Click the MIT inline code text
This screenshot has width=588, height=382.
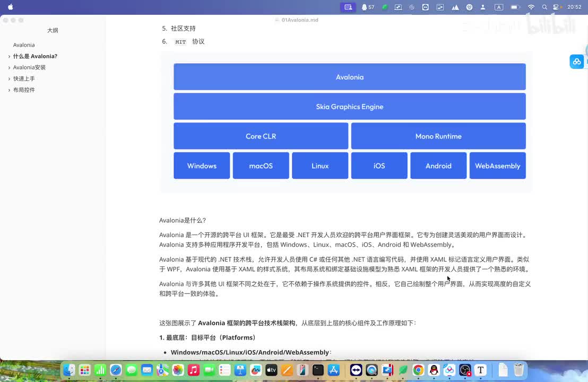tap(180, 42)
